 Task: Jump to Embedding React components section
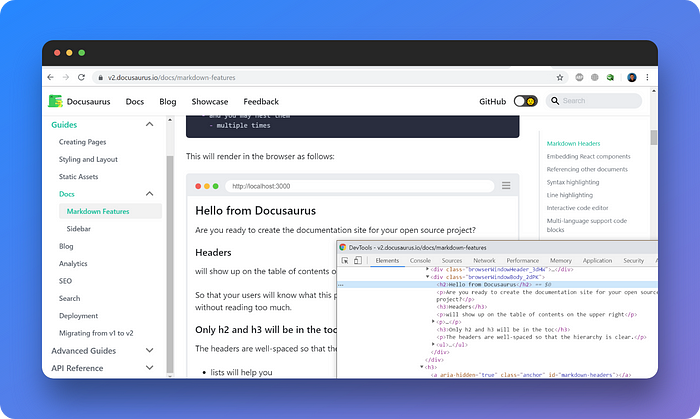pos(588,157)
